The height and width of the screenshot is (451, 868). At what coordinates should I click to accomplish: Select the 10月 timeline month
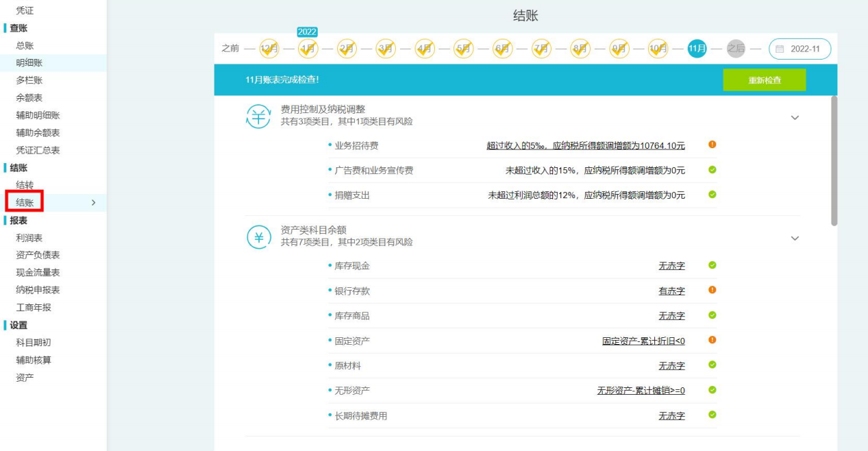point(658,48)
